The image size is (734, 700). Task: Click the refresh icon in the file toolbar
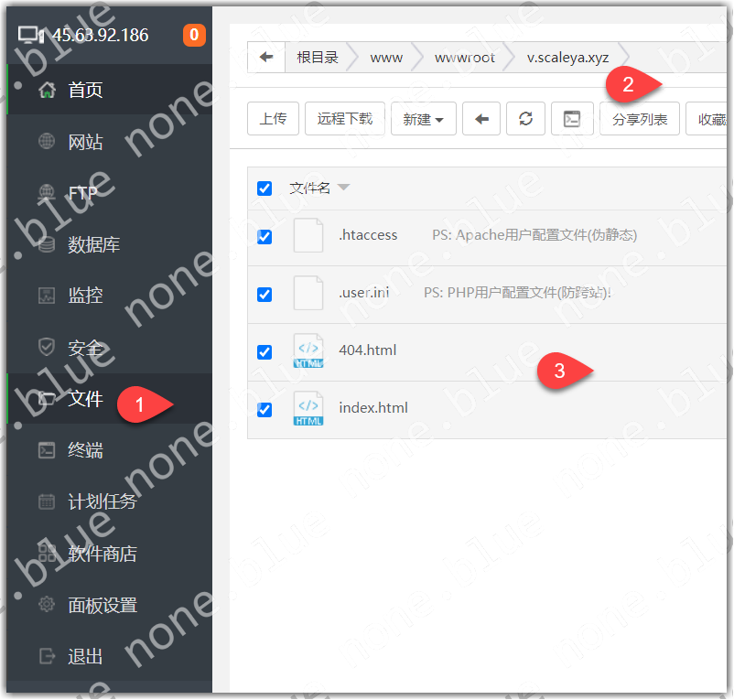tap(525, 119)
